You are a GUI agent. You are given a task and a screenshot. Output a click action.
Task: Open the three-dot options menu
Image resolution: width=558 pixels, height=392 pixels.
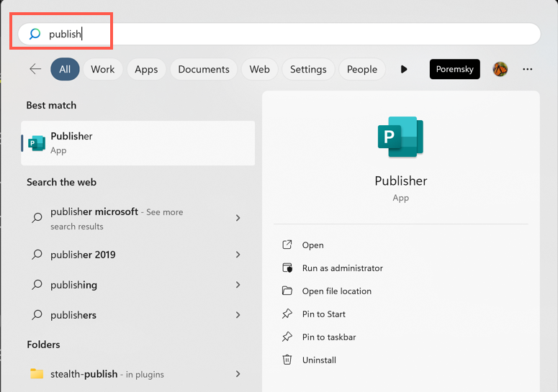[527, 69]
